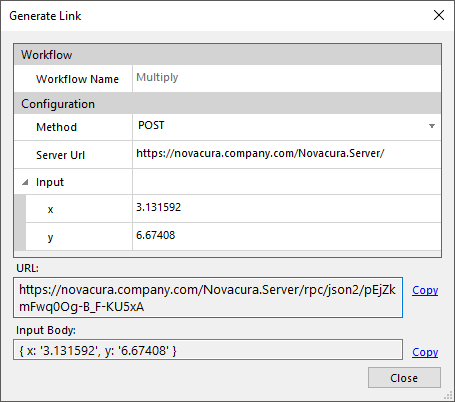455x402 pixels.
Task: Edit the x input value field
Action: 286,208
